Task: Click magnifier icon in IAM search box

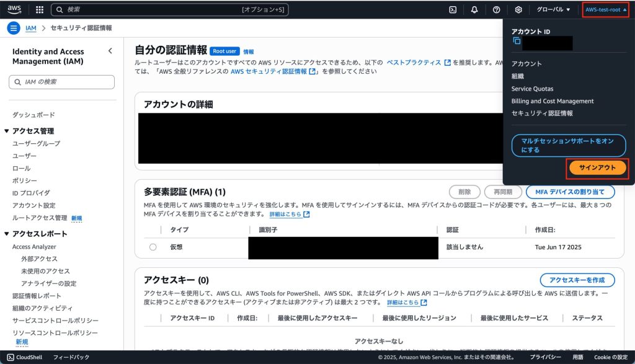Action: (x=17, y=82)
